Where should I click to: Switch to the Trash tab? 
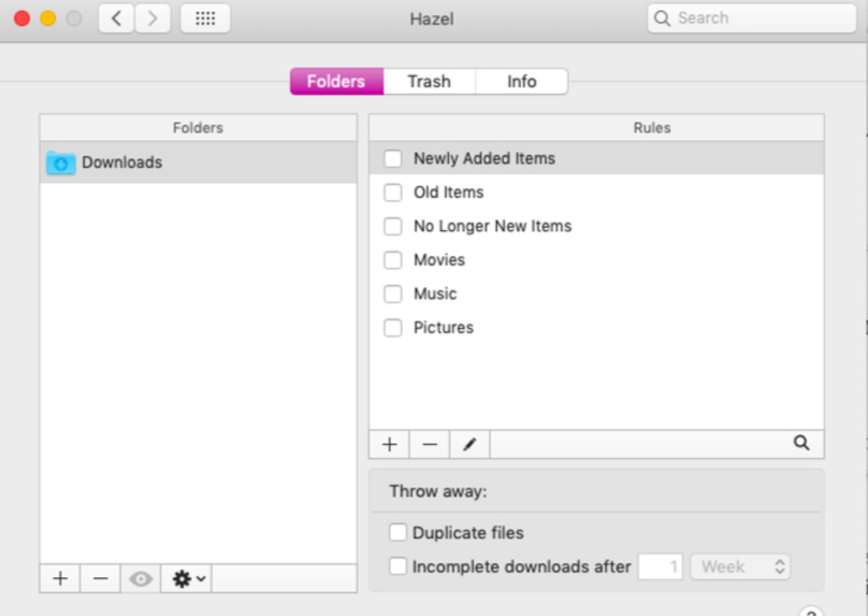click(x=429, y=81)
